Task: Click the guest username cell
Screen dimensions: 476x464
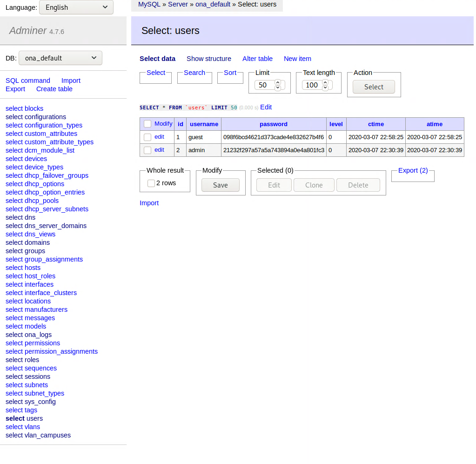Action: click(x=204, y=137)
